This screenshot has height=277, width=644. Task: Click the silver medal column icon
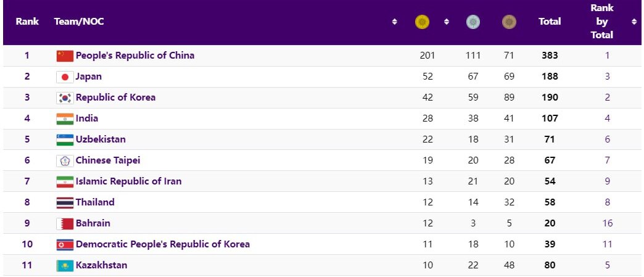pos(473,22)
